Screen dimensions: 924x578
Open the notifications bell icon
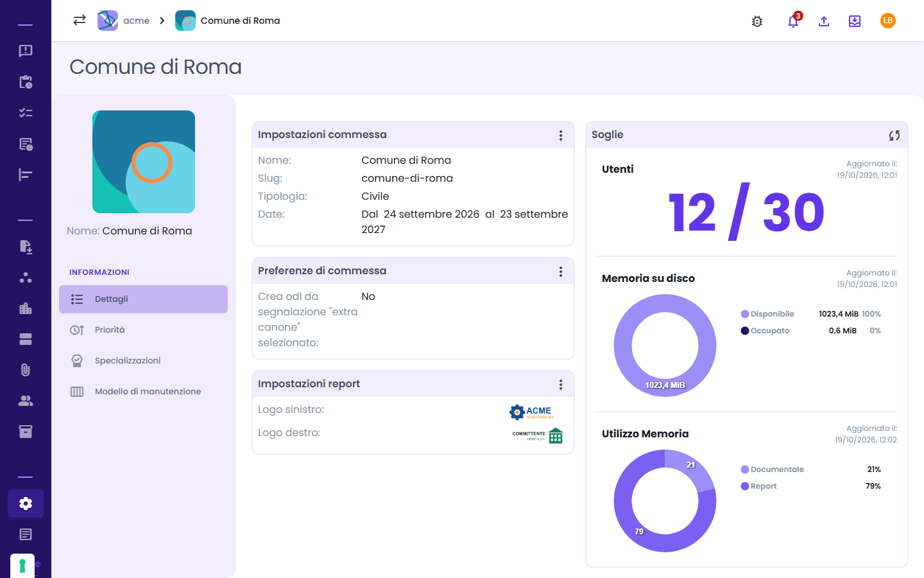(x=793, y=21)
